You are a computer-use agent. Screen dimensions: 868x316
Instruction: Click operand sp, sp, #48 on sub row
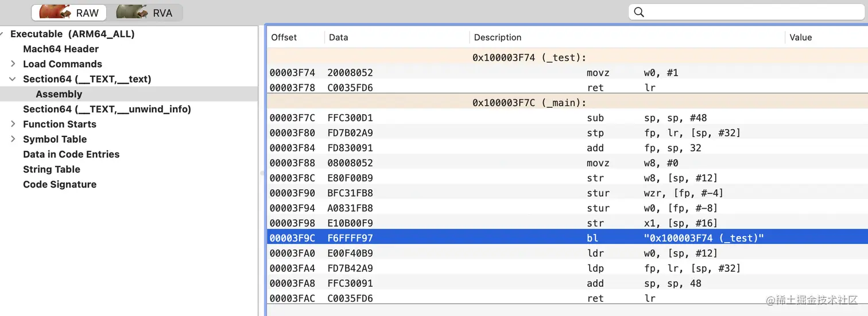(x=675, y=118)
